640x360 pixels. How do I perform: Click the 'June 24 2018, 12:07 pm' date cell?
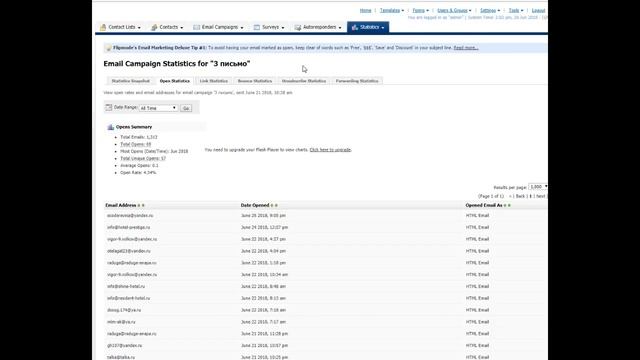coord(264,227)
